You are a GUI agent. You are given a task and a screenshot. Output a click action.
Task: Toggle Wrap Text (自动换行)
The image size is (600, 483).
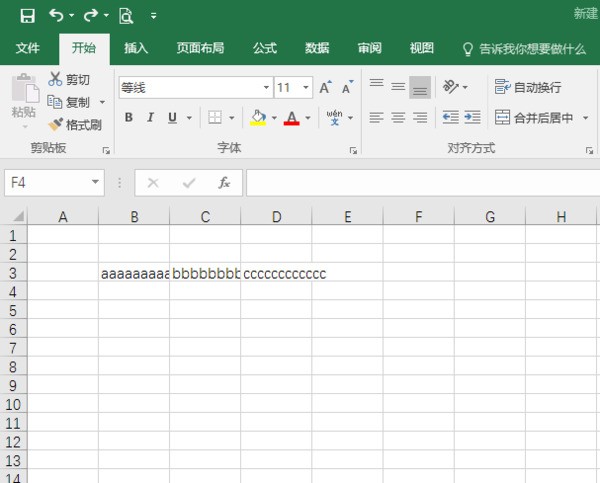pyautogui.click(x=528, y=88)
